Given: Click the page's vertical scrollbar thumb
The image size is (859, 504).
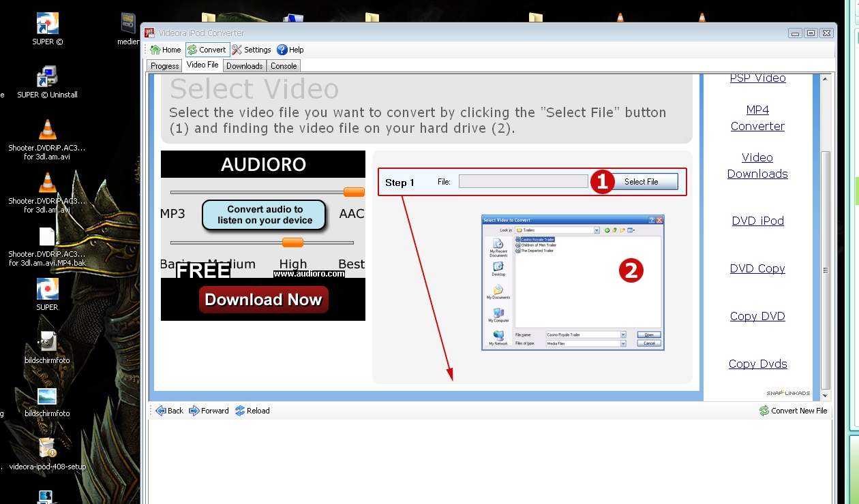Looking at the screenshot, I should (x=826, y=270).
